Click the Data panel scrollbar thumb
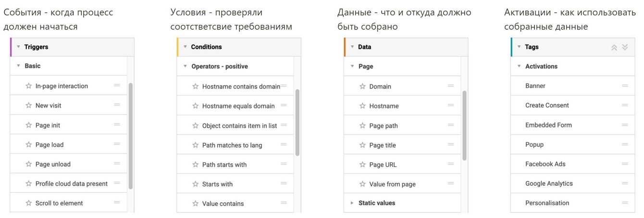 click(464, 125)
